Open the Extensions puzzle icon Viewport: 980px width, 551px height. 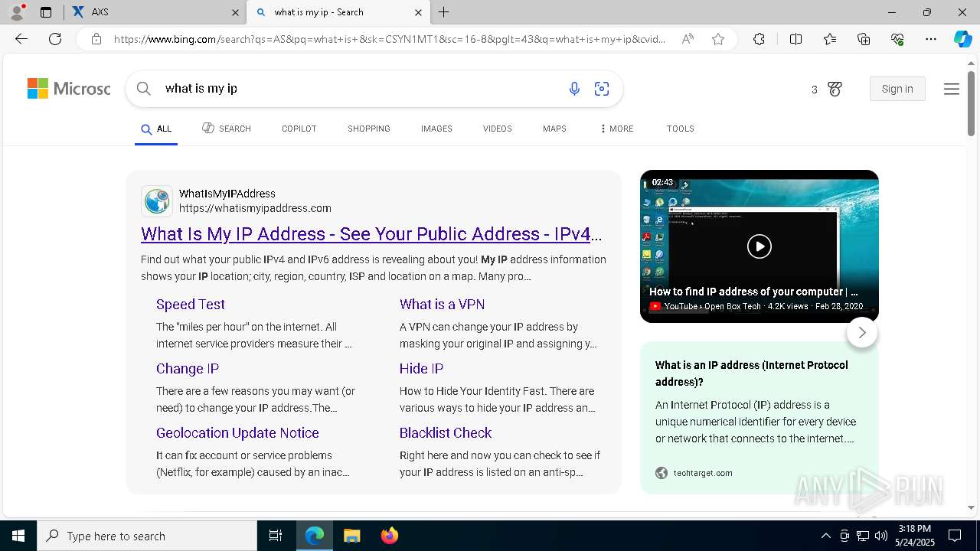tap(759, 39)
